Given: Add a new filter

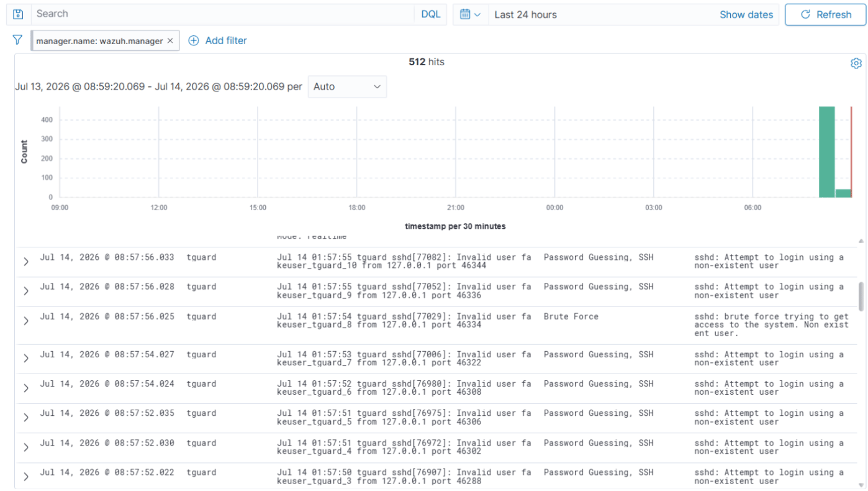Looking at the screenshot, I should click(217, 40).
